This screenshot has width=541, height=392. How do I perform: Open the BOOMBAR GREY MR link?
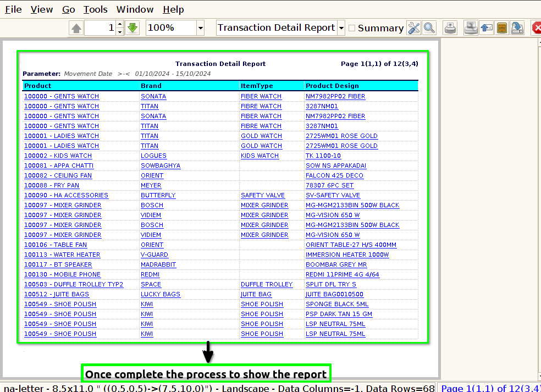(336, 264)
